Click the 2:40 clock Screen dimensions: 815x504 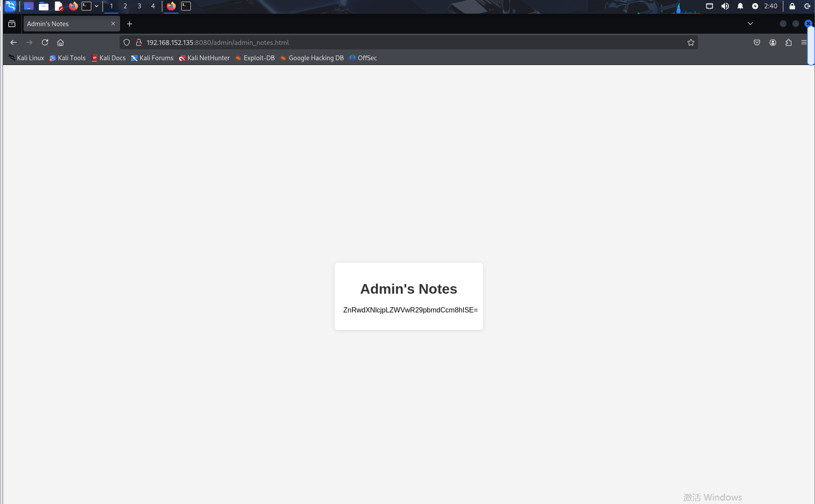[x=771, y=6]
